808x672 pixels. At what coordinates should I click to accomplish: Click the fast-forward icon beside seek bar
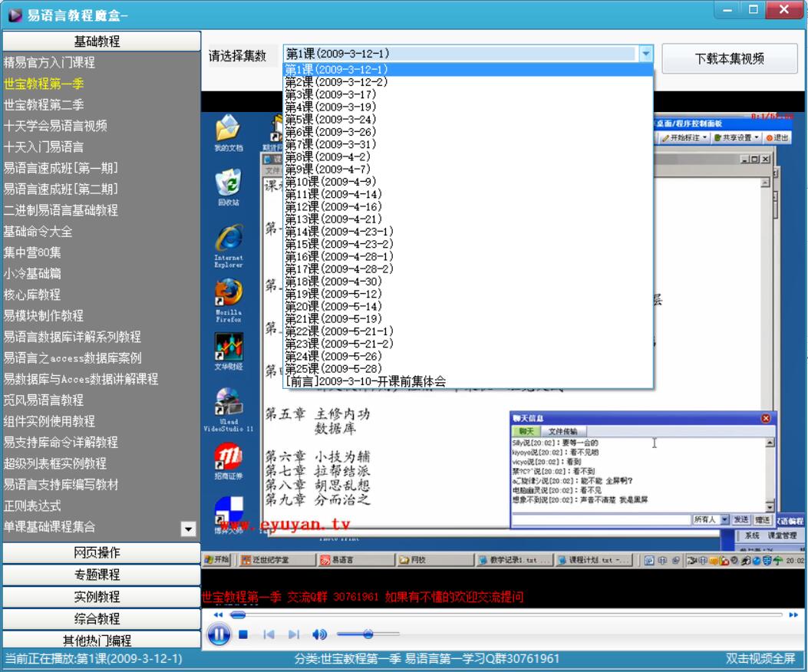tap(793, 615)
